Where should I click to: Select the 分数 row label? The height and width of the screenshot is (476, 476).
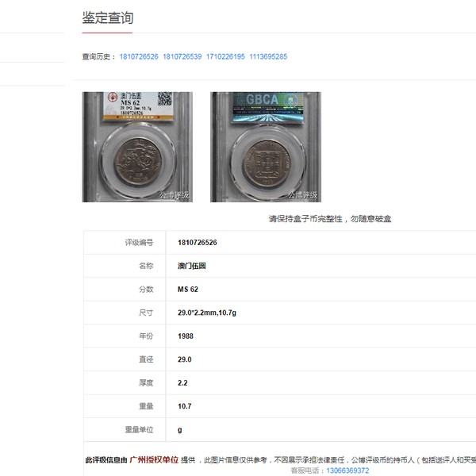point(146,290)
